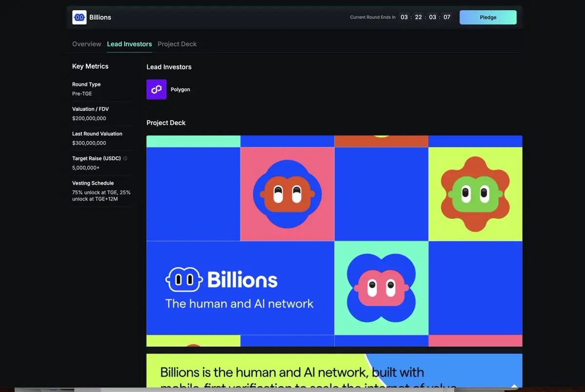Click the countdown seconds value 07
The image size is (585, 392).
(447, 17)
